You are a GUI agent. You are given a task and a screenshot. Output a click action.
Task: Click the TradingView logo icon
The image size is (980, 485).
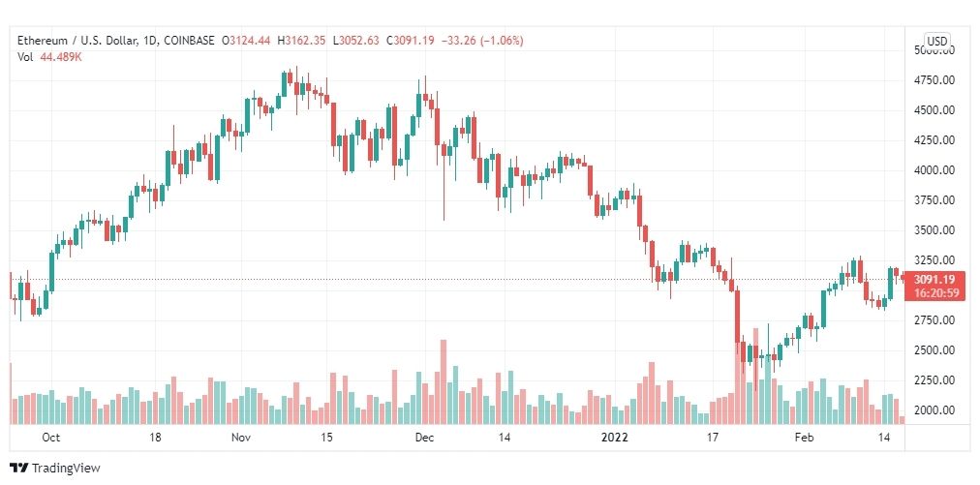[x=19, y=468]
